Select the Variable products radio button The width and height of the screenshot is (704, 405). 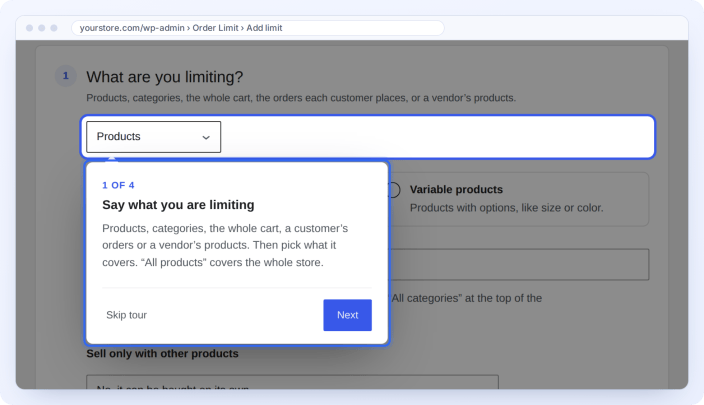click(394, 190)
